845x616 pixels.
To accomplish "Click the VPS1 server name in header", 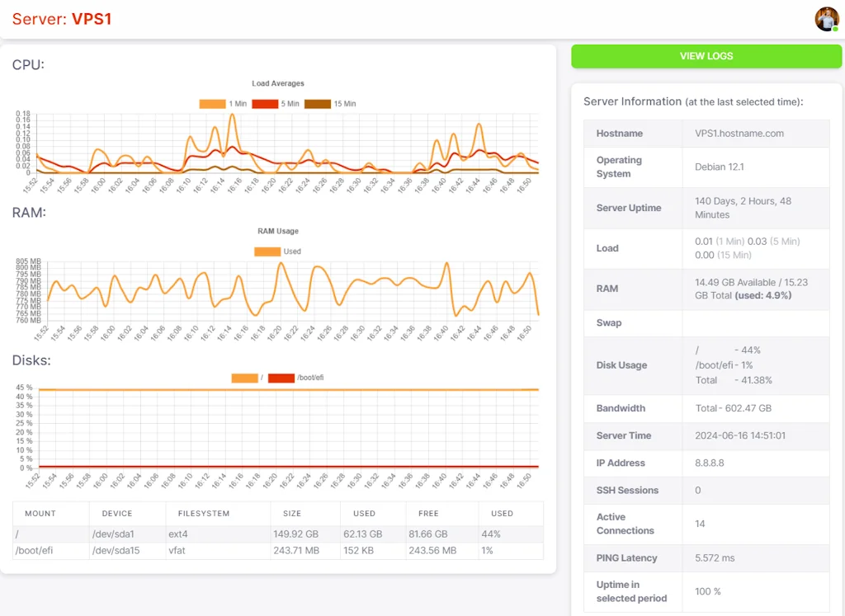I will [91, 18].
